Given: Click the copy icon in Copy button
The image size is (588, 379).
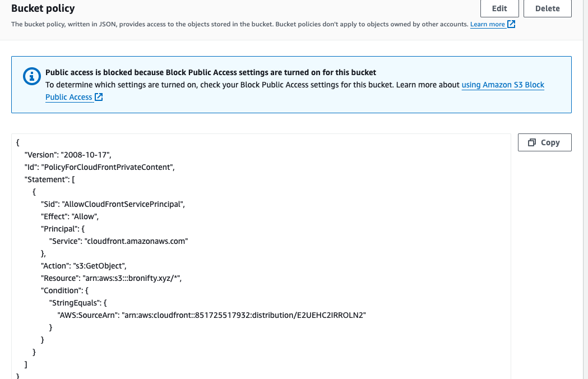Looking at the screenshot, I should 532,142.
